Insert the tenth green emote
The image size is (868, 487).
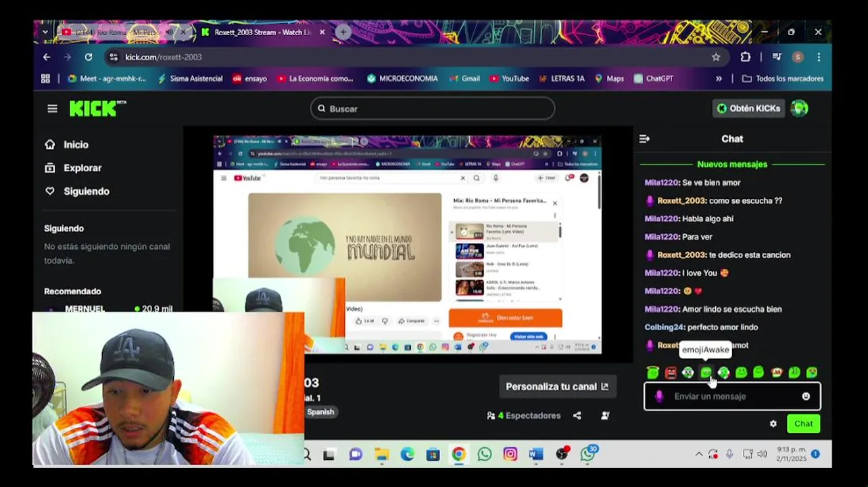(811, 372)
